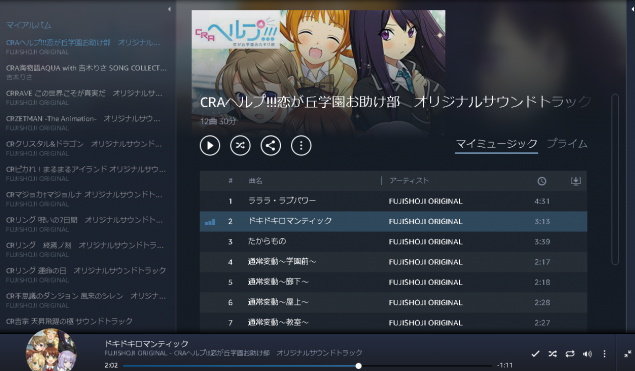Toggle the mini player using the shrink arrows icon
Viewport: 635px width, 371px height.
click(x=627, y=354)
